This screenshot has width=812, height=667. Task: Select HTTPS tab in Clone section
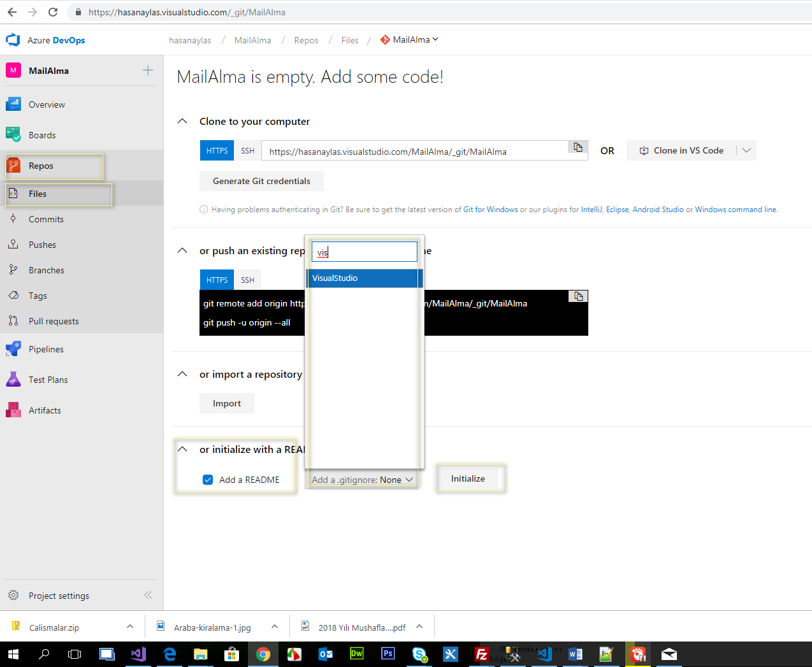pos(217,150)
